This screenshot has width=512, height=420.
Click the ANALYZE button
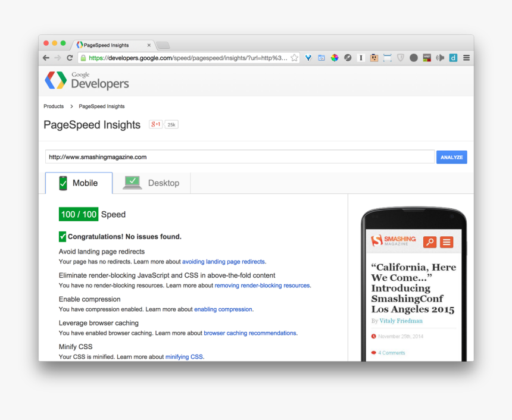coord(452,157)
